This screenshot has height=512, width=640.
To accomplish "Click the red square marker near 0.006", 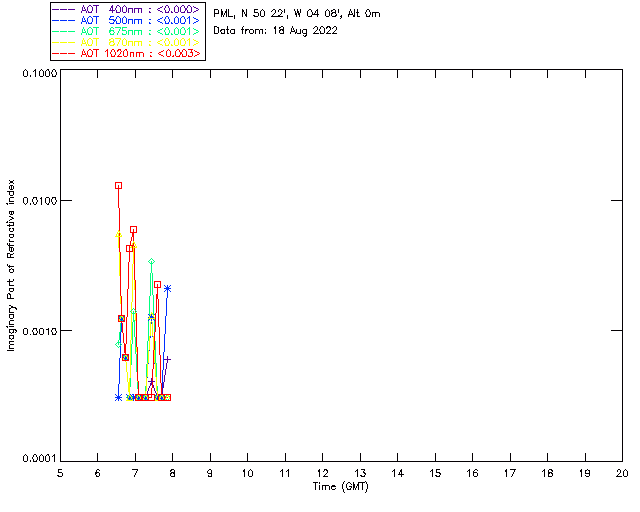I will tap(133, 229).
